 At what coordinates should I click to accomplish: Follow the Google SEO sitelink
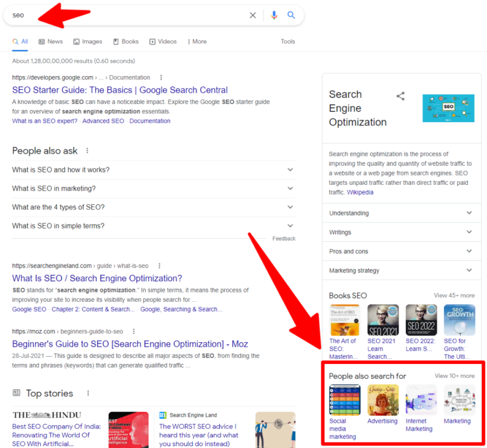point(29,310)
